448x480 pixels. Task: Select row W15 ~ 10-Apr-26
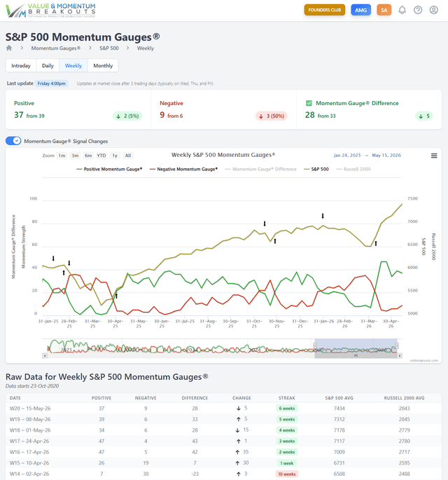coord(223,463)
